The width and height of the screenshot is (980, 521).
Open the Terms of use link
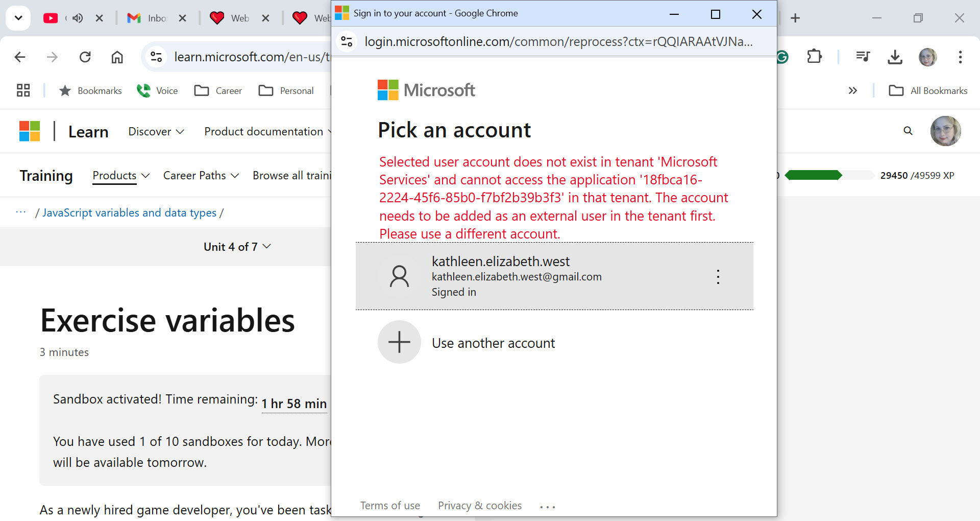point(390,505)
